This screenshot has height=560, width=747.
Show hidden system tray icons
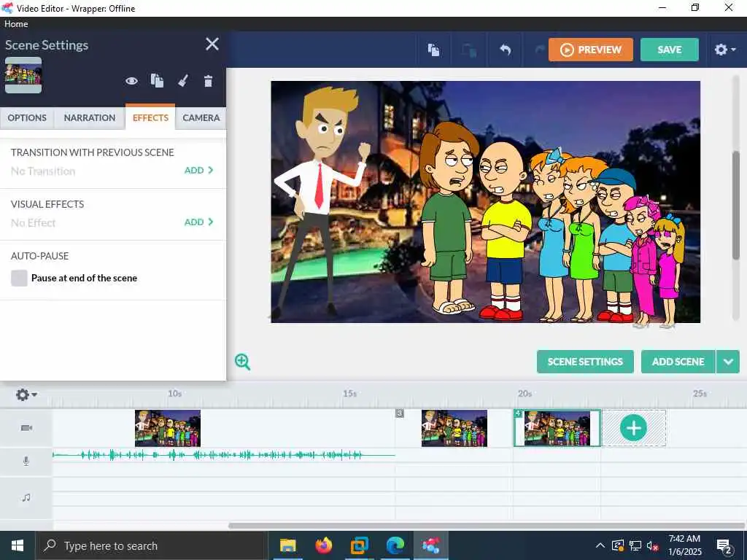pos(600,545)
